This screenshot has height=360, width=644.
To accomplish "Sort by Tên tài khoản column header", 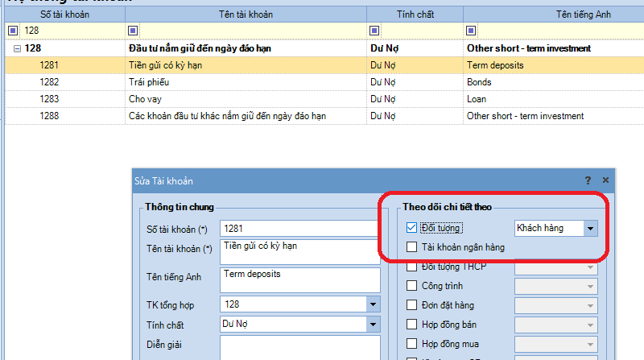I will pos(246,14).
